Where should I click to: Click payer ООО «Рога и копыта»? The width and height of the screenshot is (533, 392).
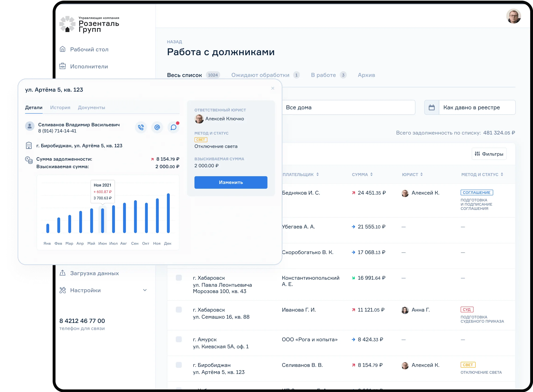coord(310,340)
